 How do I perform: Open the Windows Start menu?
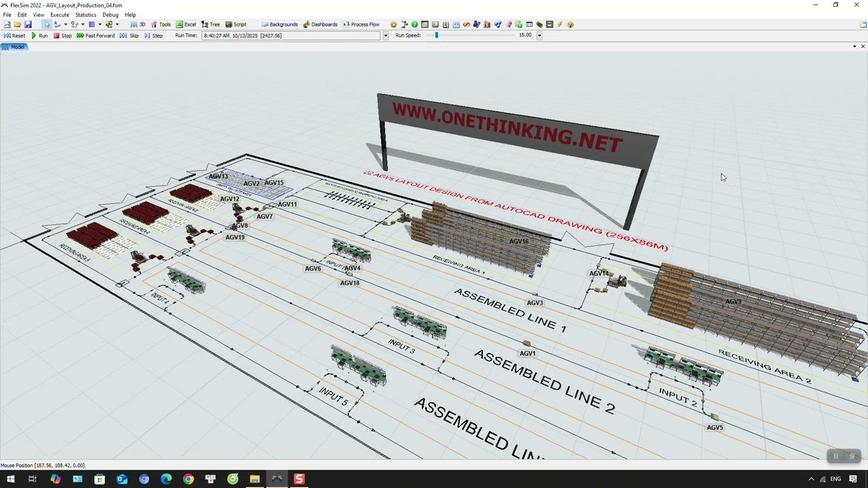(10, 479)
